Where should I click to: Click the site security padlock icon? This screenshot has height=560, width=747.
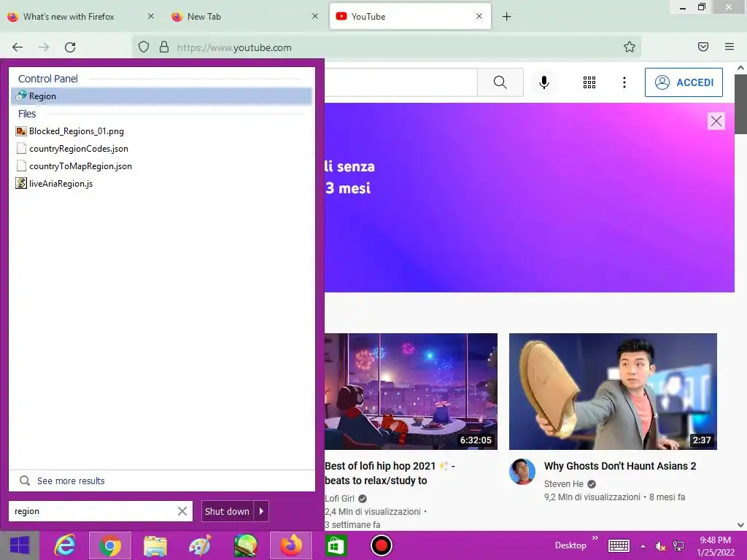164,47
